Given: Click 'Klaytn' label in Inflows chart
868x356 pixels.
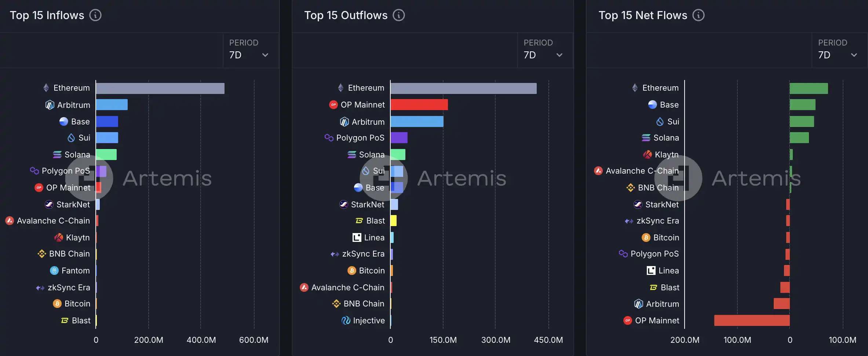Looking at the screenshot, I should pos(78,237).
